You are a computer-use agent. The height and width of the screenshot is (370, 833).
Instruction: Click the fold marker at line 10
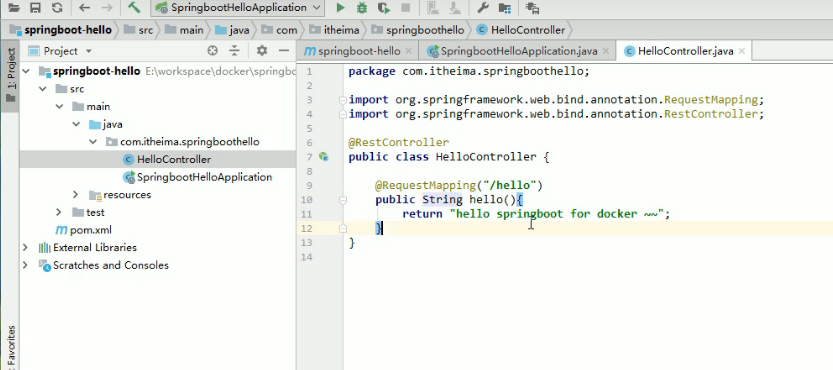tap(343, 200)
